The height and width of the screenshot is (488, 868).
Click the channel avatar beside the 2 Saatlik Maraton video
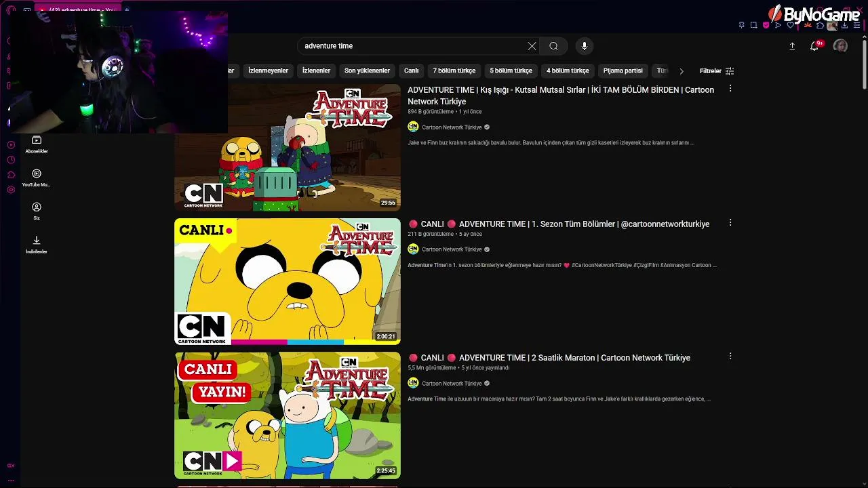(x=413, y=383)
